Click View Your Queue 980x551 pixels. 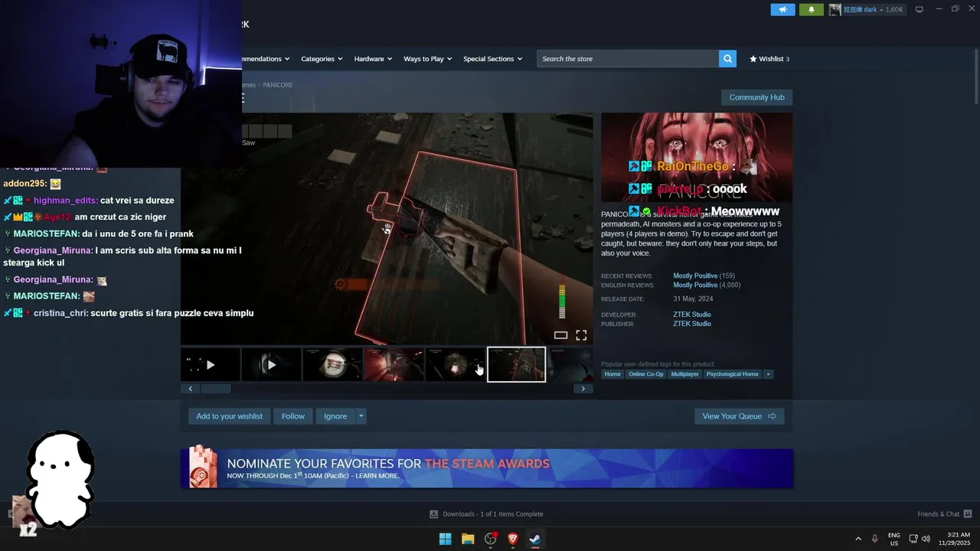(x=739, y=416)
